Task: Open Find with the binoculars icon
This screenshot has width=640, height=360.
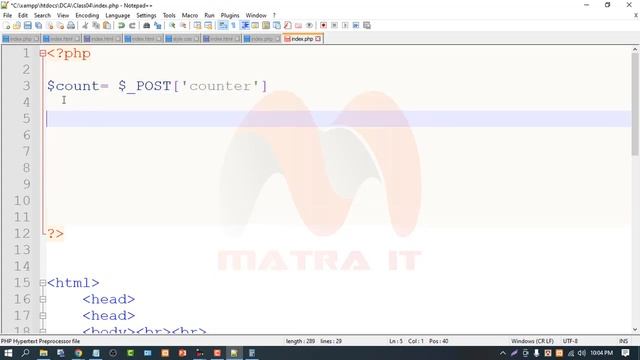Action: click(x=147, y=25)
